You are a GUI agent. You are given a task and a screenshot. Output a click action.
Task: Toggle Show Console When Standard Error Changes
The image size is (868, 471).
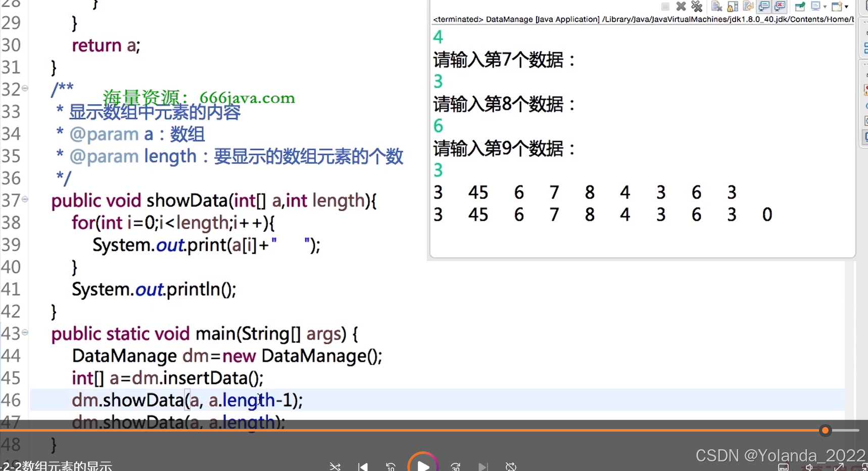780,6
